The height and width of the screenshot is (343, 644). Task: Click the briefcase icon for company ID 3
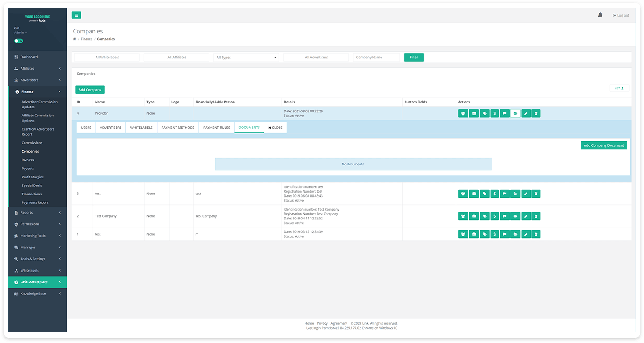tap(474, 194)
